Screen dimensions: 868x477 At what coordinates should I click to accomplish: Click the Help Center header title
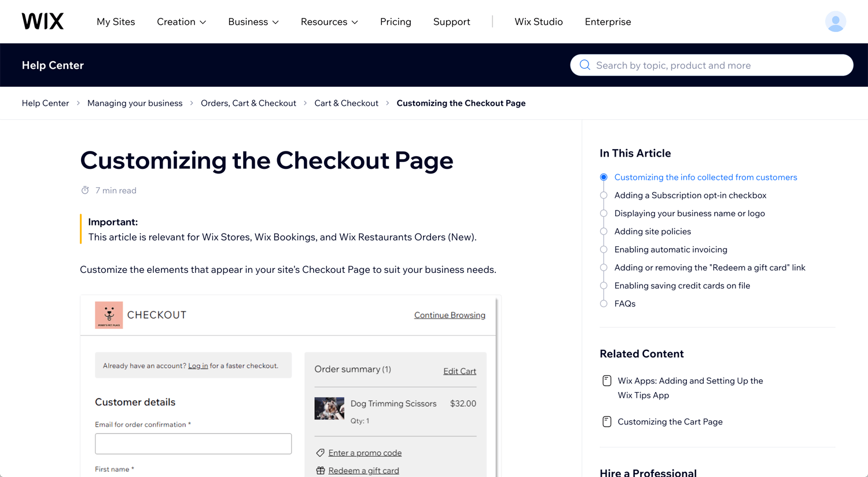(53, 65)
